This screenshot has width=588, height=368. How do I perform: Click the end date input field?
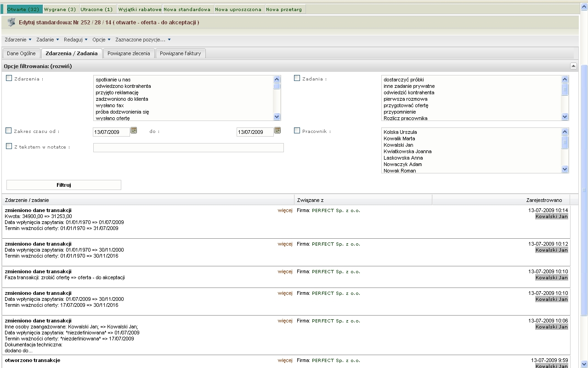pyautogui.click(x=255, y=132)
